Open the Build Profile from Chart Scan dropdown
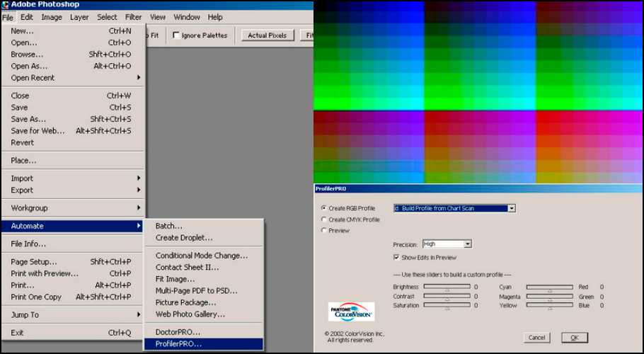This screenshot has width=644, height=354. 511,208
